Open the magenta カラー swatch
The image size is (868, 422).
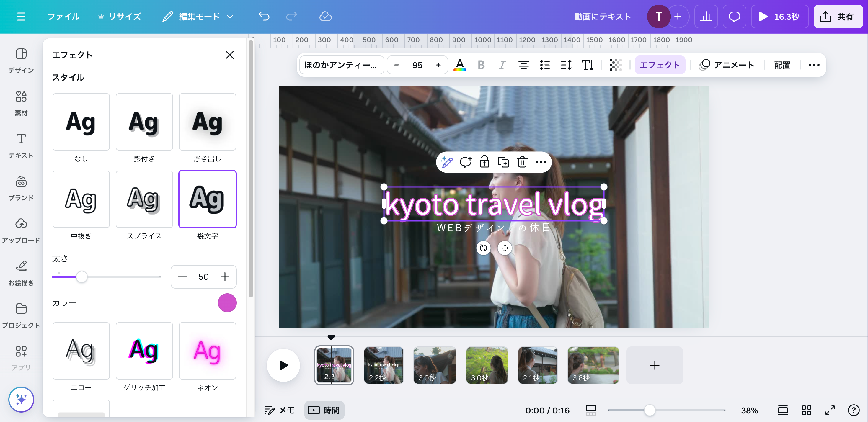(x=227, y=303)
